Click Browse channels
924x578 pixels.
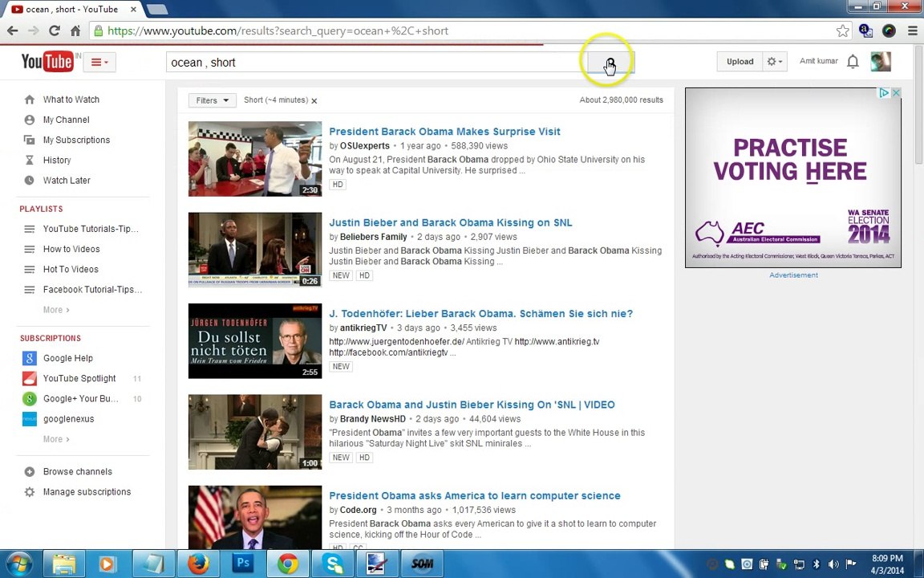click(77, 472)
